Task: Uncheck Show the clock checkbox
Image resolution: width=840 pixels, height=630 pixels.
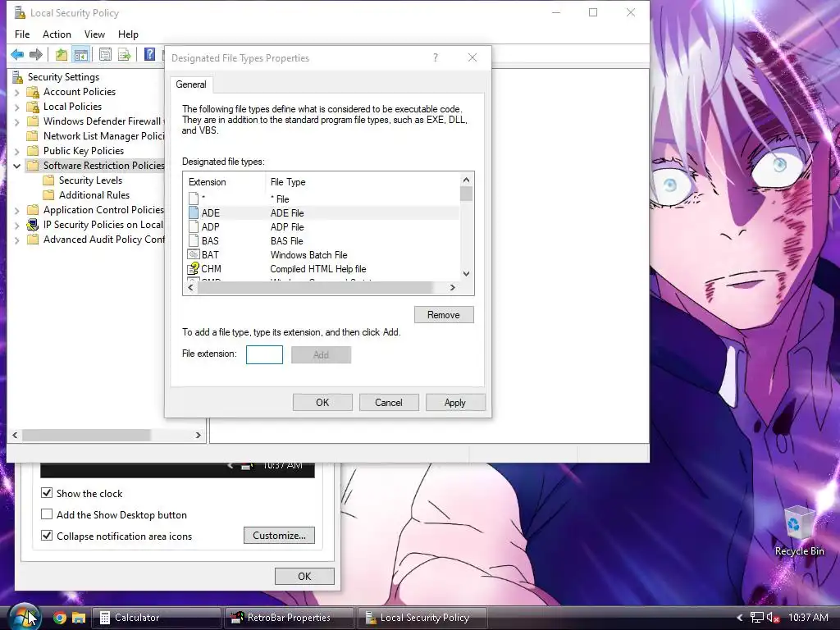Action: [x=47, y=493]
